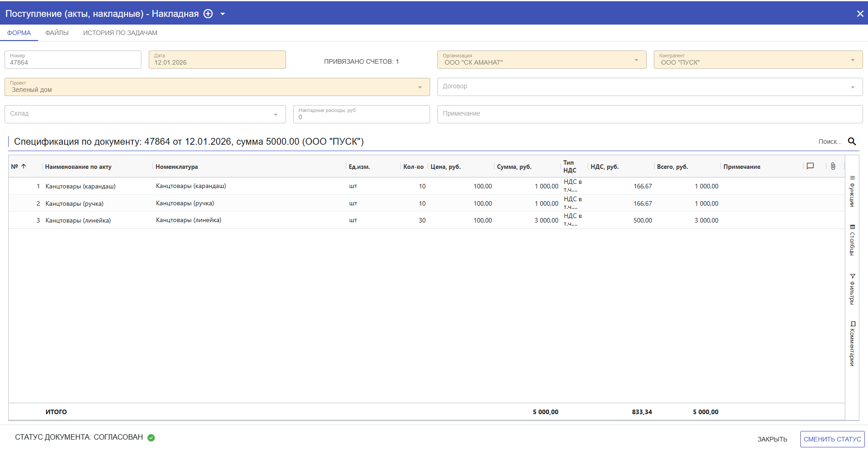Expand the title dropdown arrow in header
868x451 pixels.
point(223,14)
